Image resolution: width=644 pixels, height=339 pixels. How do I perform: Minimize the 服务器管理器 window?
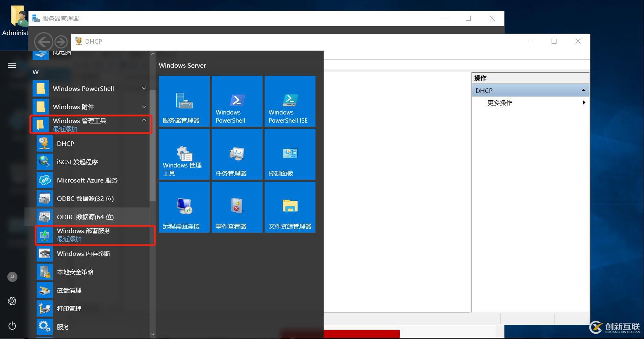click(445, 18)
